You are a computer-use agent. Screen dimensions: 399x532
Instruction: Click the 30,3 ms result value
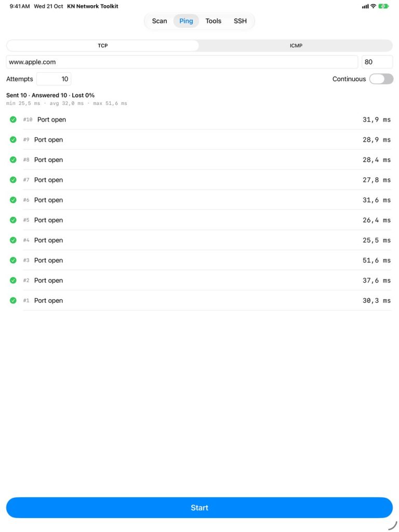point(377,300)
